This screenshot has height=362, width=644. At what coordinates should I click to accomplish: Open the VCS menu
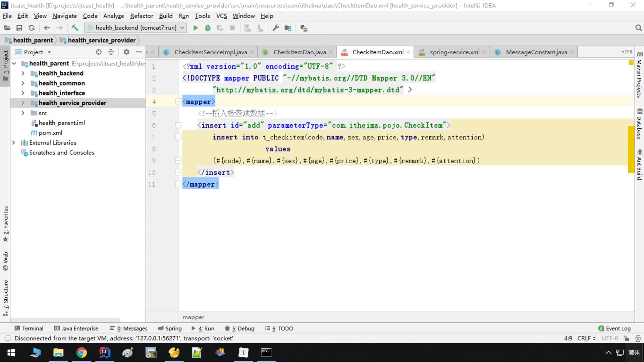[221, 16]
